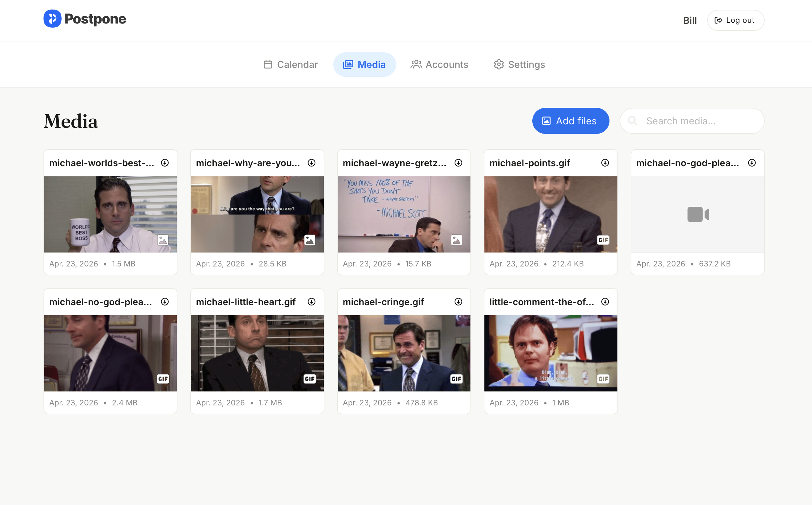Image resolution: width=812 pixels, height=505 pixels.
Task: Download the michael-wayne-gretzky image
Action: (458, 163)
